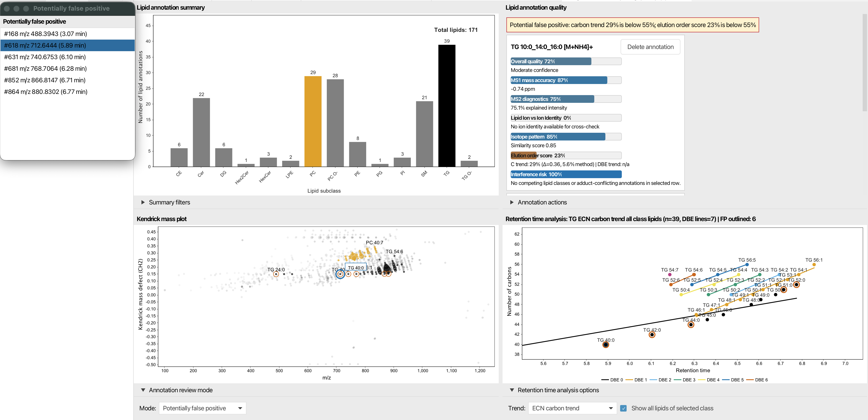Click the PE bar with 8 annotations
This screenshot has width=868, height=420.
pyautogui.click(x=357, y=154)
